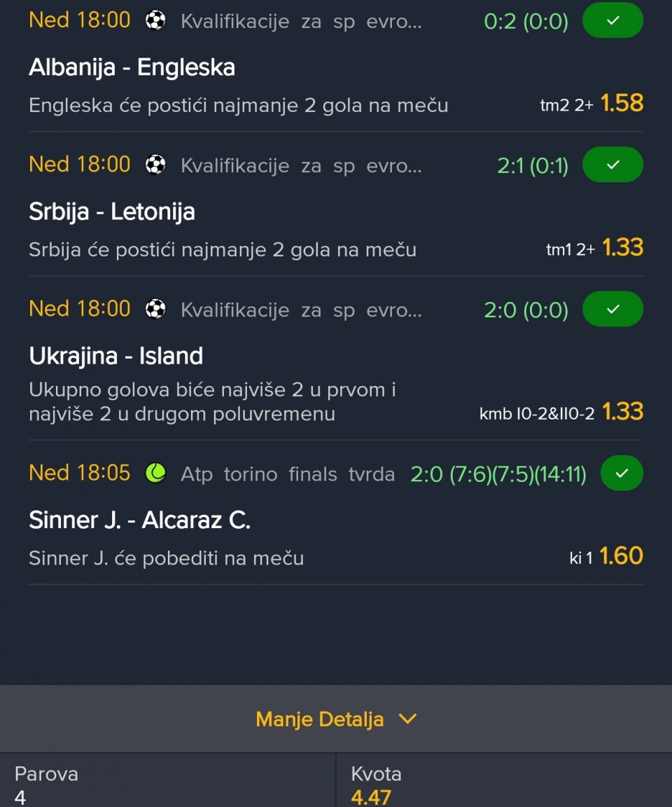
Task: Tap the Manje Detalja label
Action: (319, 719)
